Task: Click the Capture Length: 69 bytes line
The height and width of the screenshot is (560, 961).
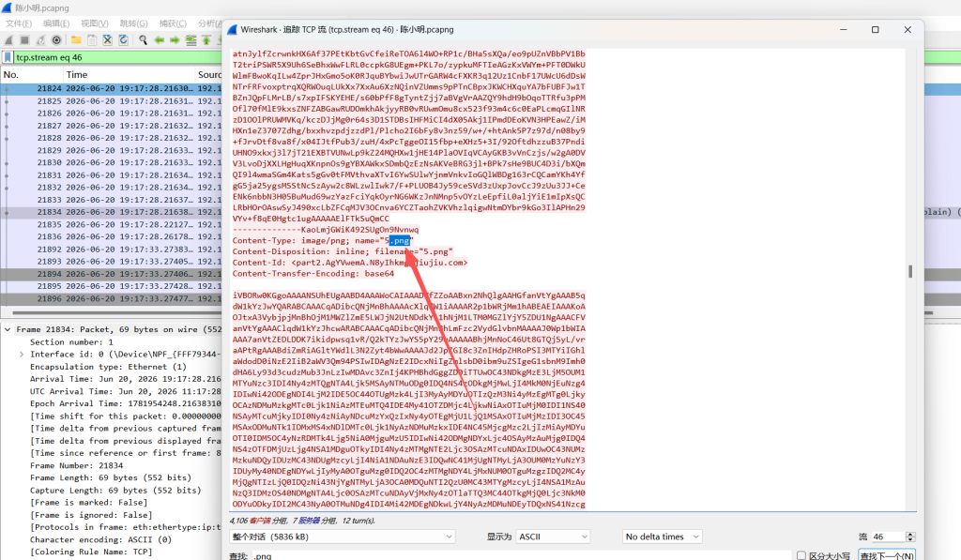Action: pyautogui.click(x=115, y=491)
